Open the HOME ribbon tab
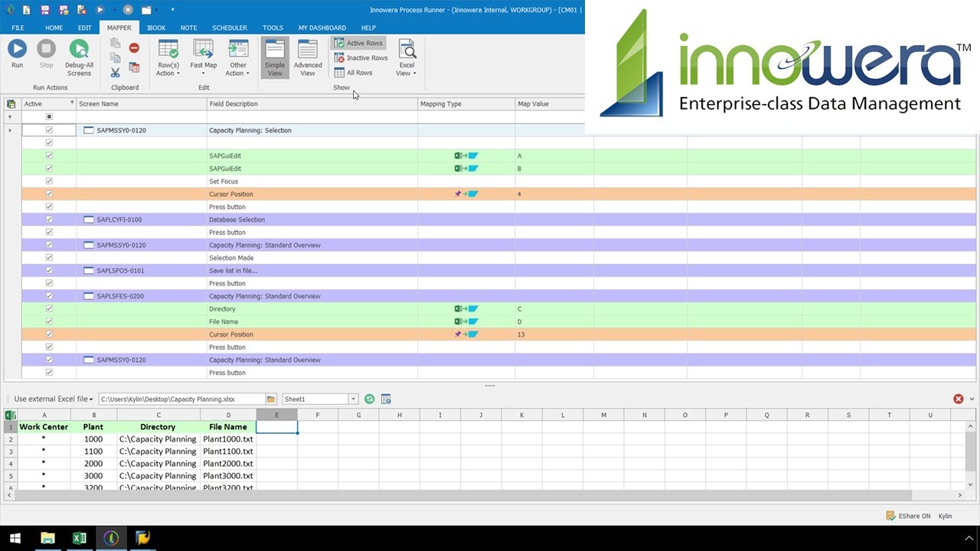 pos(54,28)
